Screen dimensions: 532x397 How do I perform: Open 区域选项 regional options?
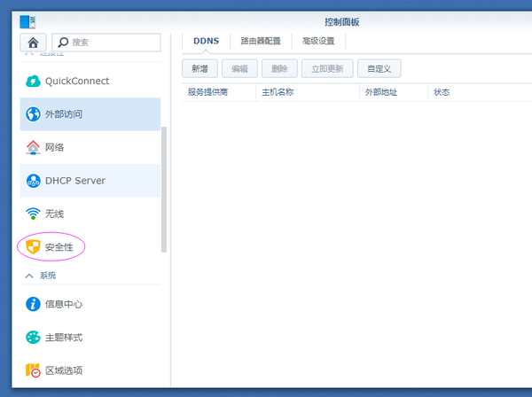click(90, 370)
